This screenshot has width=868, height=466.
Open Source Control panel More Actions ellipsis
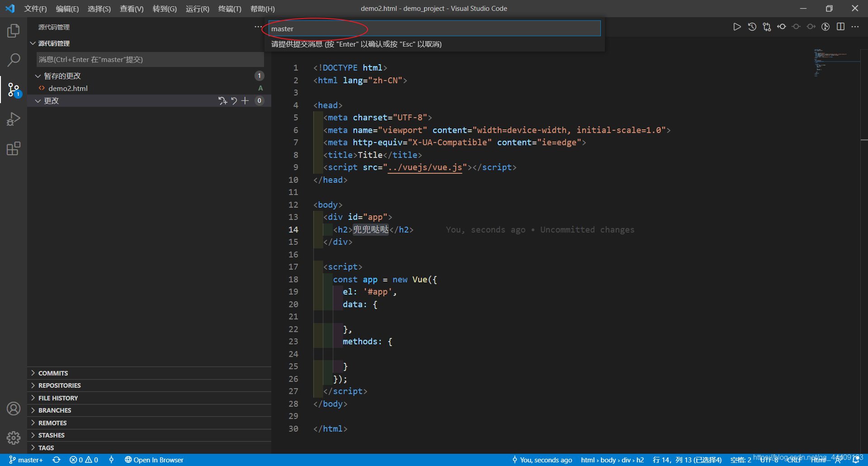[x=258, y=27]
